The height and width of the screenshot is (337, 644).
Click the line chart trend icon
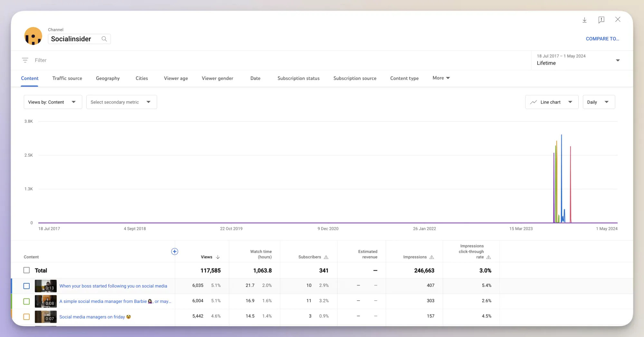(534, 102)
